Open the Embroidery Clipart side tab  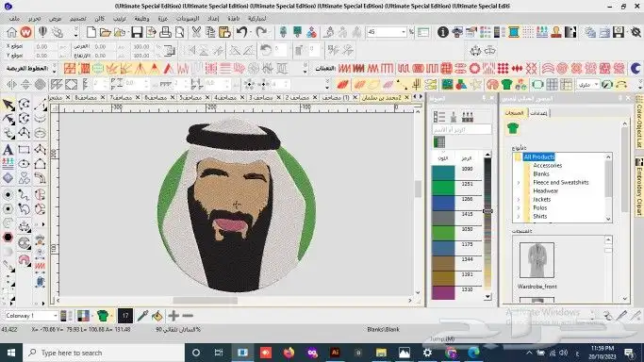point(639,187)
